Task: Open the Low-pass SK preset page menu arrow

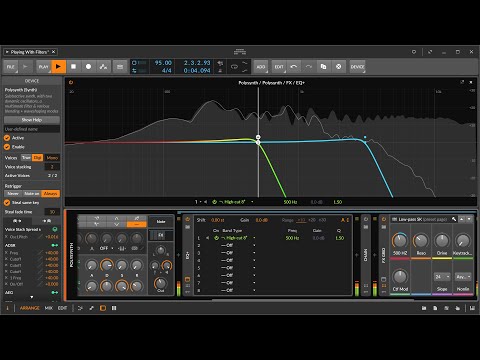Action: [469, 219]
